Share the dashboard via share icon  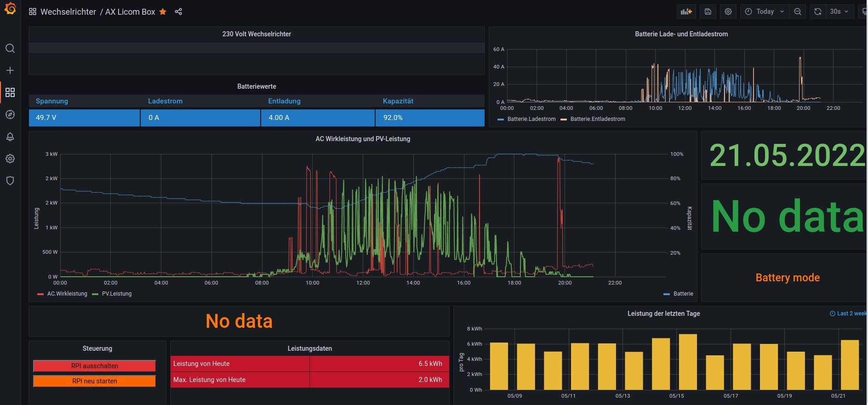tap(178, 12)
